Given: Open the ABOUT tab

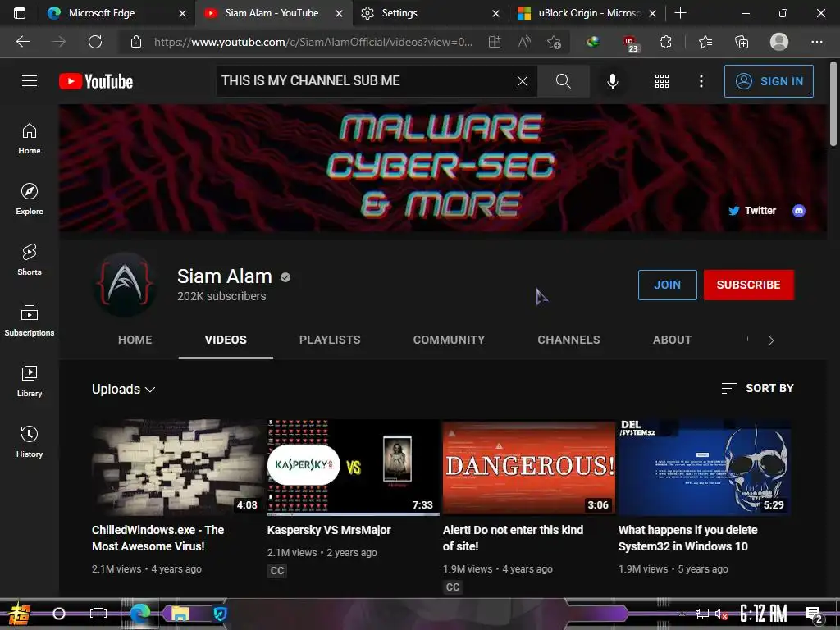Looking at the screenshot, I should (x=673, y=340).
